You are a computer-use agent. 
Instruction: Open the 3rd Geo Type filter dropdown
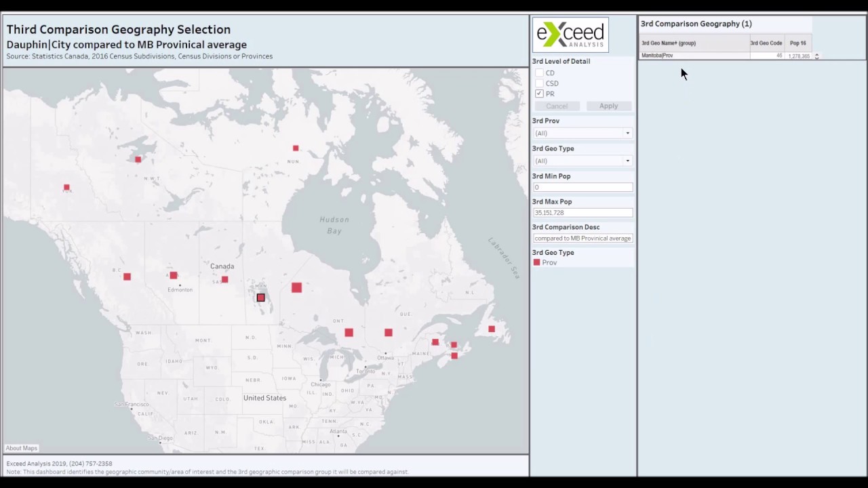583,161
